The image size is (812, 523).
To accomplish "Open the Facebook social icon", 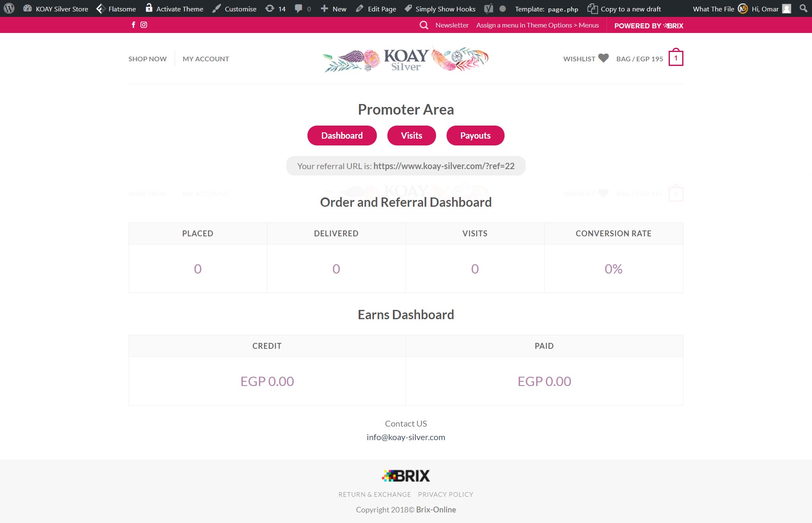I will (x=133, y=25).
